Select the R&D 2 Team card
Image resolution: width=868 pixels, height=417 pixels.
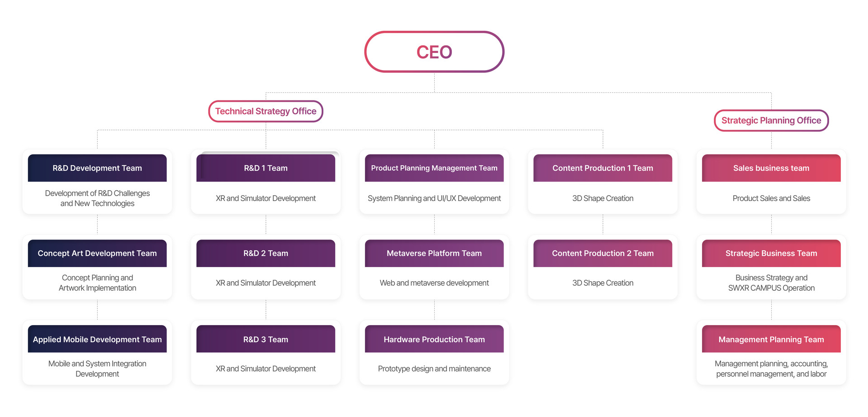(x=266, y=267)
